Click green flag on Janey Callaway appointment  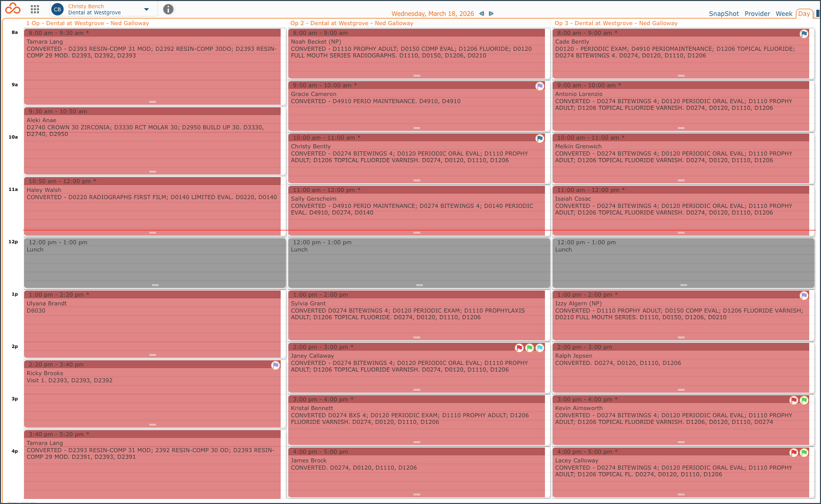click(530, 348)
